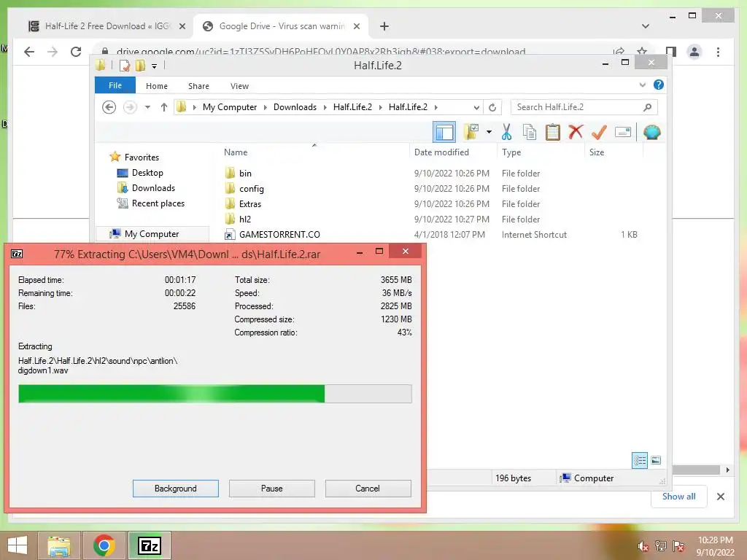Click the Chrome profile avatar icon
The width and height of the screenshot is (747, 560).
coord(694,52)
